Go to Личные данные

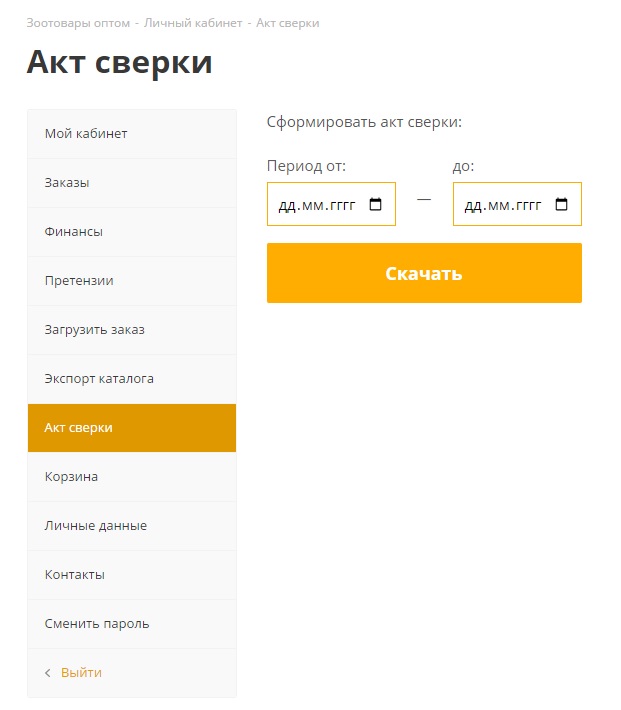(x=132, y=526)
